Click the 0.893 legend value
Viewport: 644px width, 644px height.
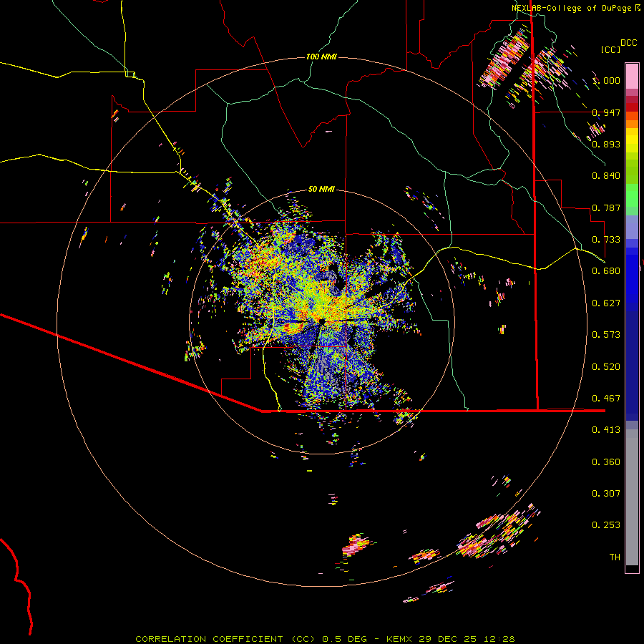coord(606,144)
